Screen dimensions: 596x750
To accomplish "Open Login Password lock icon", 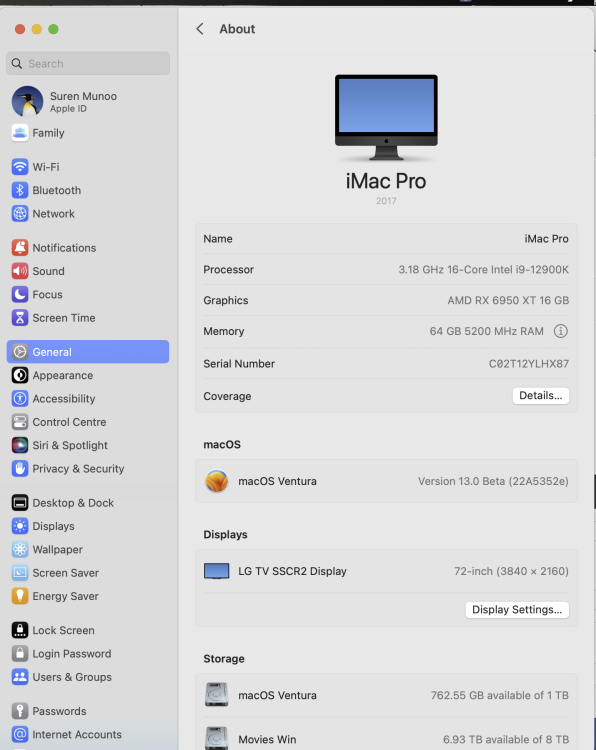I will point(20,653).
